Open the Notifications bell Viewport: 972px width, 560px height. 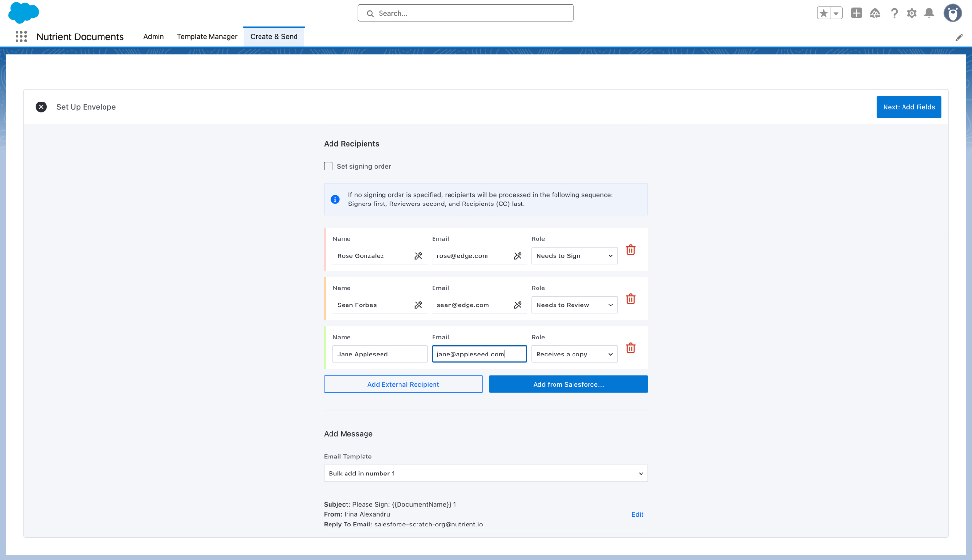pyautogui.click(x=929, y=13)
